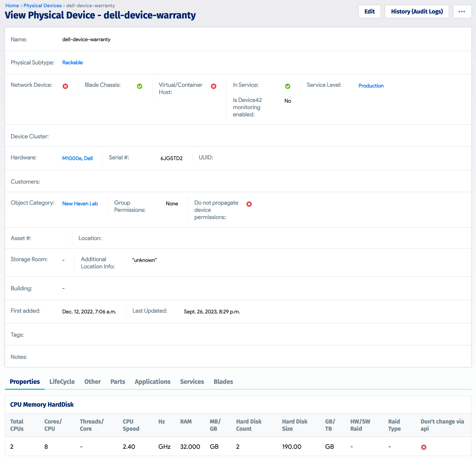Open the Parts tab
The width and height of the screenshot is (476, 461).
point(118,382)
